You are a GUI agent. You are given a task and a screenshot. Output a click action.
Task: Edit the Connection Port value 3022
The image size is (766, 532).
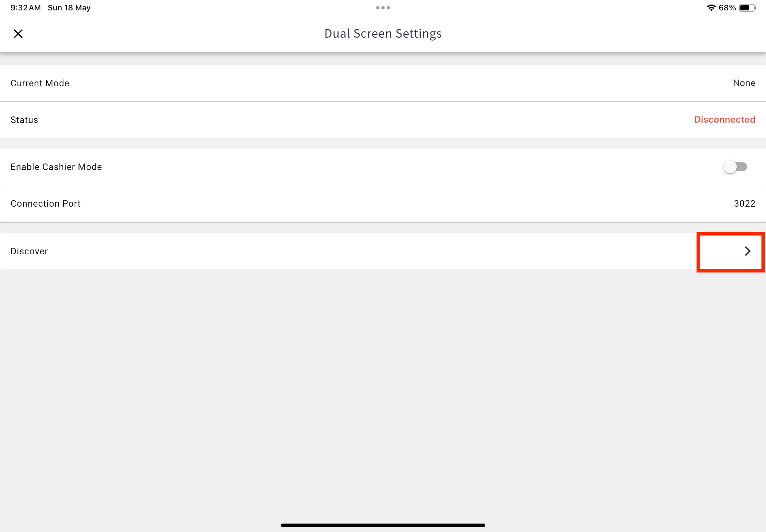pos(744,204)
